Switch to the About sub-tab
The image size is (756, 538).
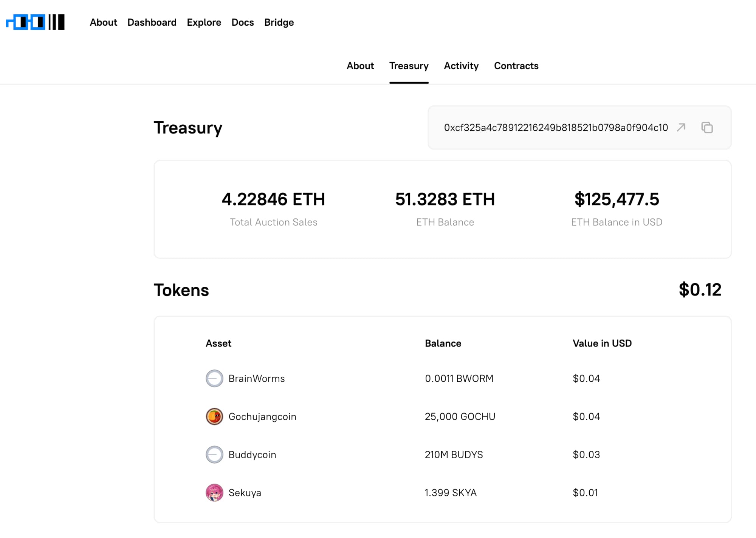point(360,66)
